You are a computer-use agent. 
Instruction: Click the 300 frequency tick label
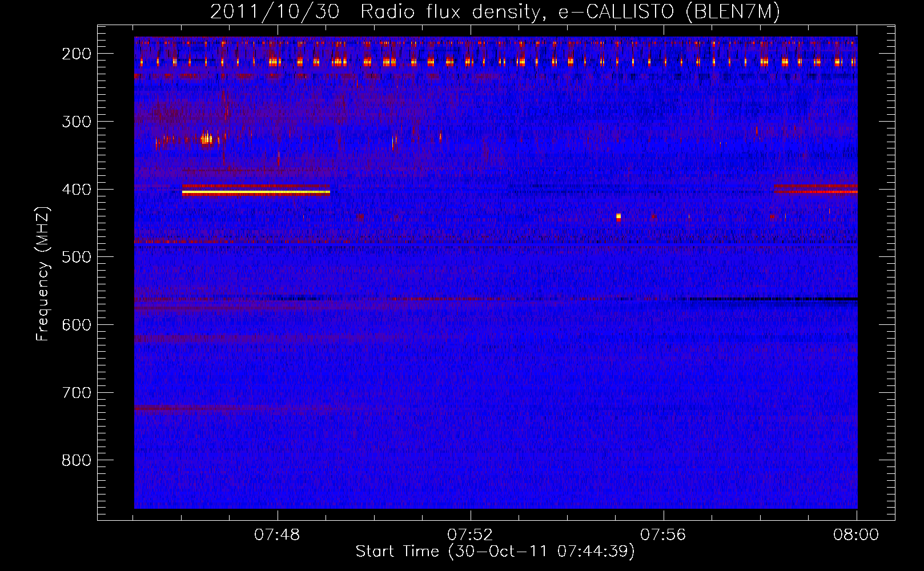(x=77, y=122)
